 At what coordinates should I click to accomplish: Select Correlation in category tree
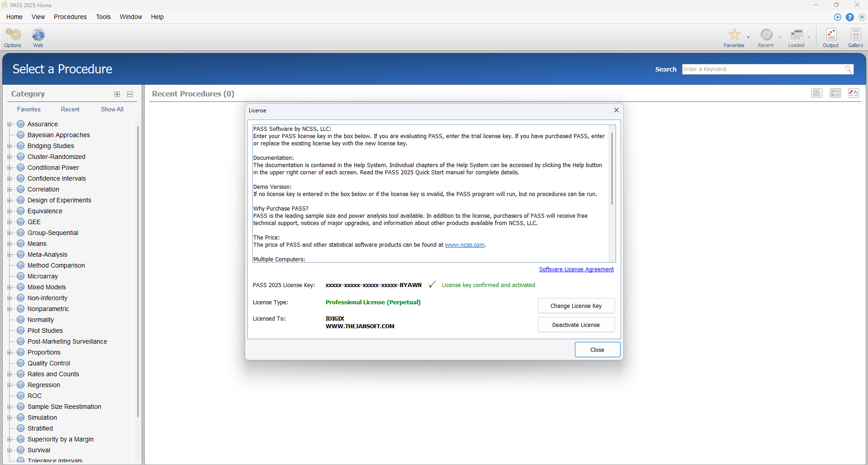point(43,189)
